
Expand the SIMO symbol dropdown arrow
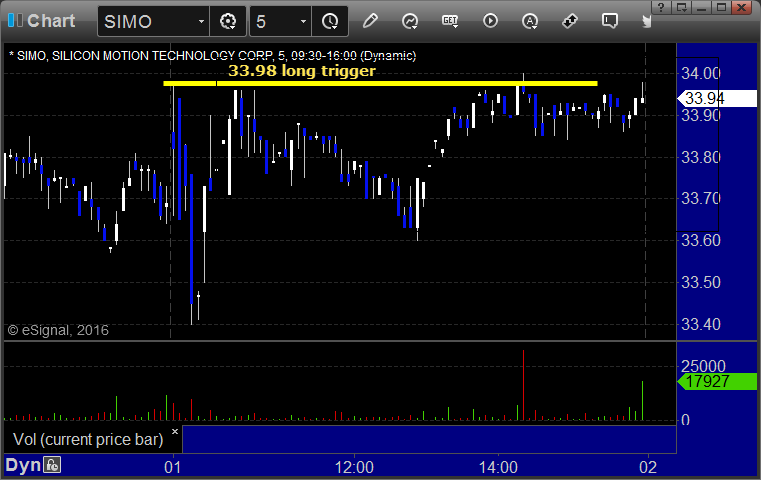pyautogui.click(x=201, y=21)
